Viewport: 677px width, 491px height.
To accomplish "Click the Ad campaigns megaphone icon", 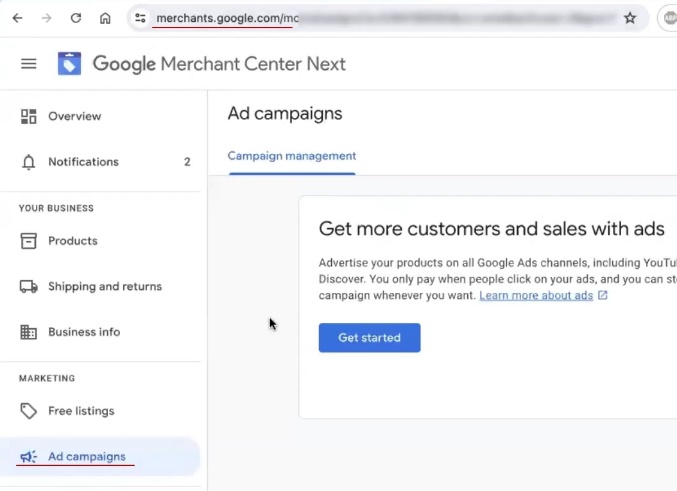I will 29,457.
